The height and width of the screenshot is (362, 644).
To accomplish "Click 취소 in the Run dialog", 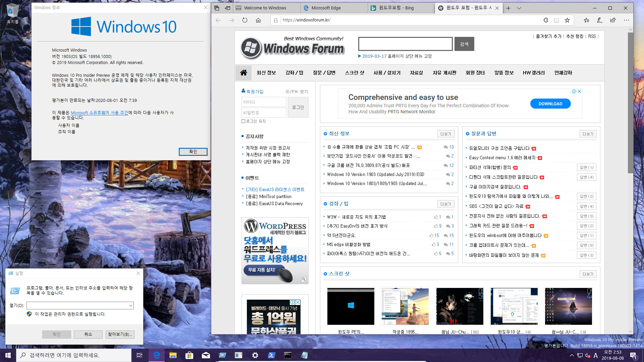I will coord(88,334).
